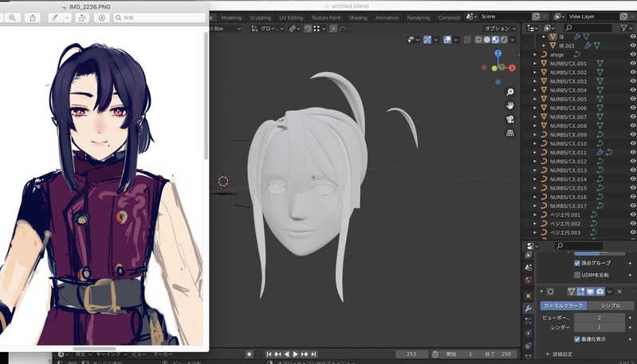The width and height of the screenshot is (637, 364).
Task: Open the modifier wrench properties tab
Action: click(528, 307)
